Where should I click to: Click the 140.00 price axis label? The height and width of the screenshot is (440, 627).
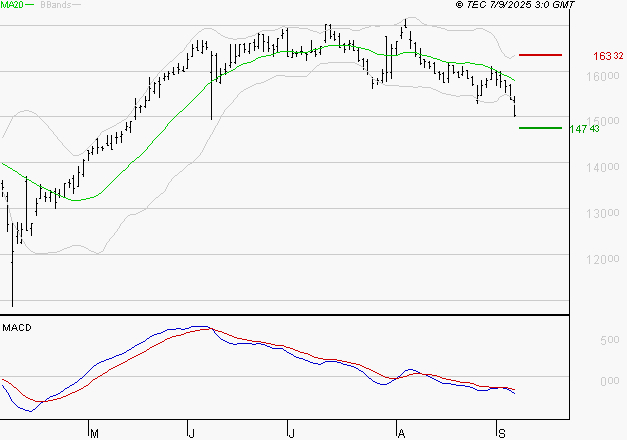pyautogui.click(x=603, y=167)
